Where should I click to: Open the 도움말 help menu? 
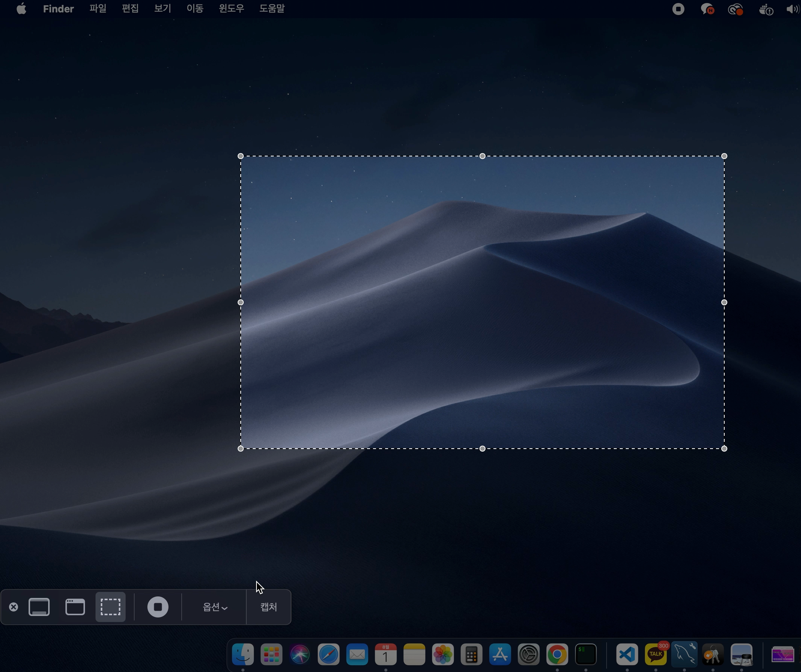coord(272,8)
